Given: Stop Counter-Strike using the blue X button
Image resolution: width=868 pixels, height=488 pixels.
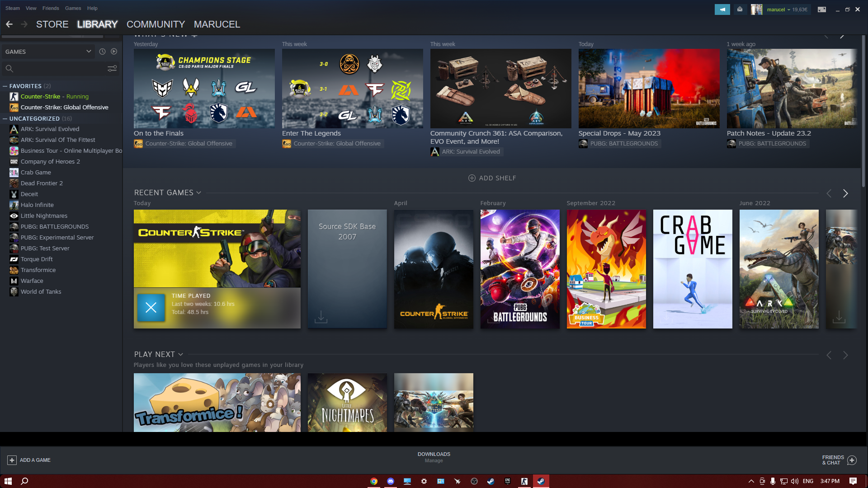Looking at the screenshot, I should click(151, 308).
